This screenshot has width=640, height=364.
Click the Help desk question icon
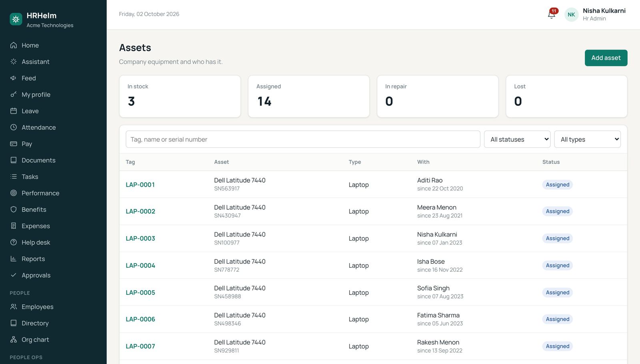coord(14,242)
